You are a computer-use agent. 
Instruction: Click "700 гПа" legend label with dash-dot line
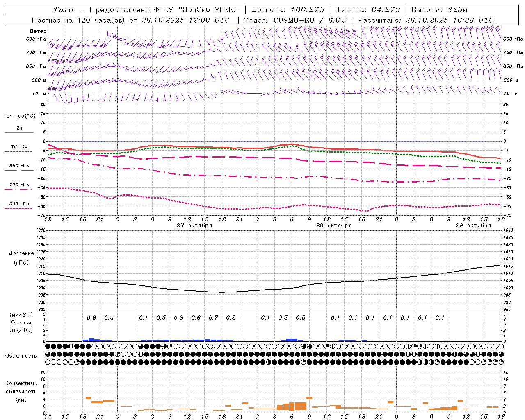point(19,185)
